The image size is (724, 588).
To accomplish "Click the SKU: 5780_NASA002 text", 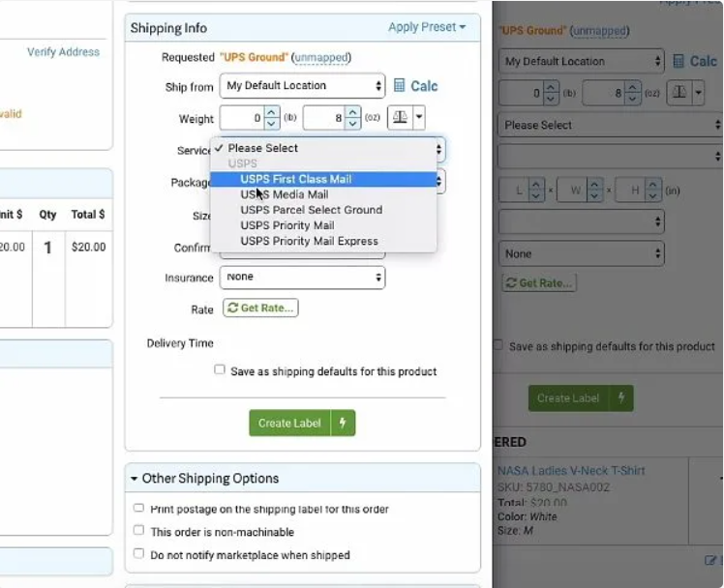I will [554, 487].
